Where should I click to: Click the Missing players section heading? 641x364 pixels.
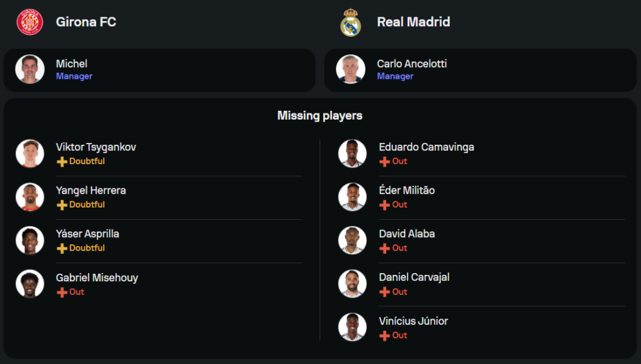click(320, 116)
